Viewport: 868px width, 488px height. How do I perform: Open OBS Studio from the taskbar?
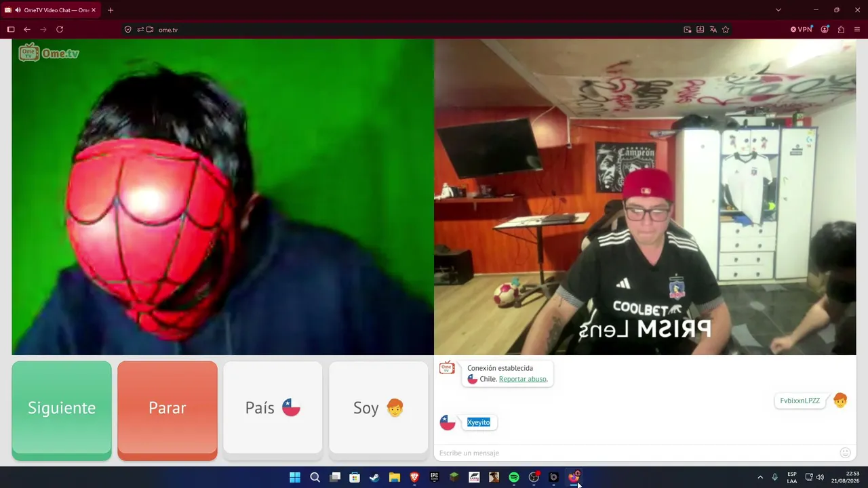(x=534, y=477)
